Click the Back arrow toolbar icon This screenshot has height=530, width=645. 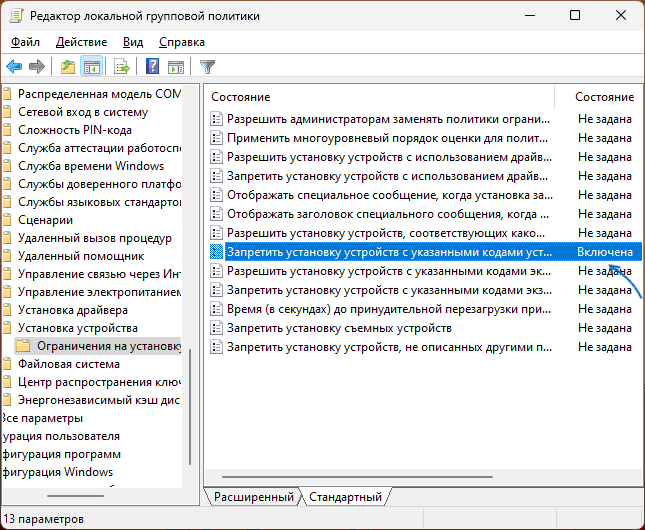point(14,66)
